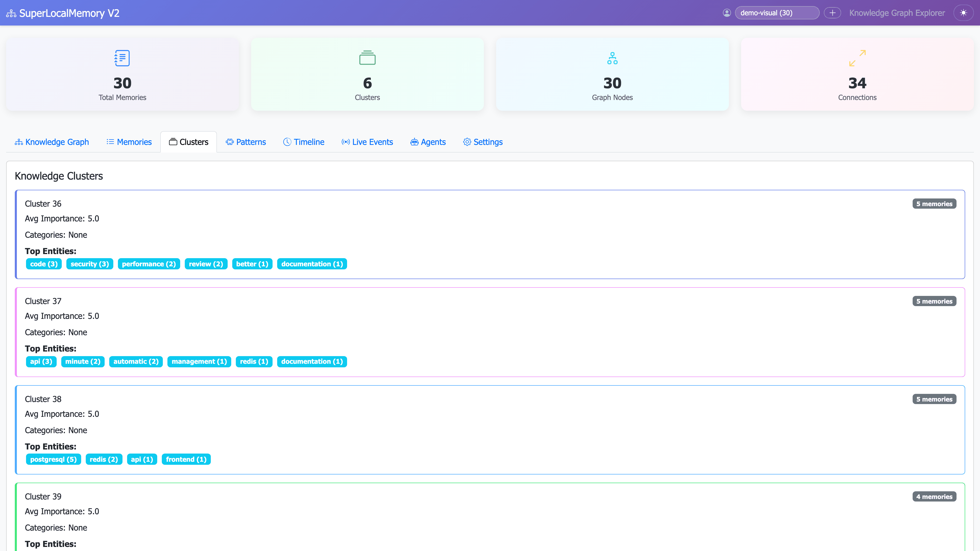Go to the Patterns tab
Viewport: 980px width, 551px height.
pyautogui.click(x=246, y=142)
